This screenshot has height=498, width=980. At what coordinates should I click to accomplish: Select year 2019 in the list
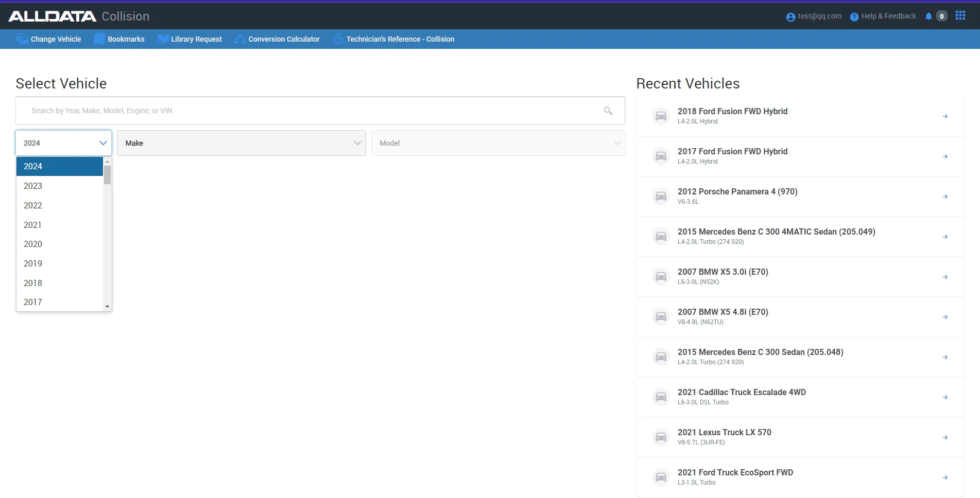[60, 263]
